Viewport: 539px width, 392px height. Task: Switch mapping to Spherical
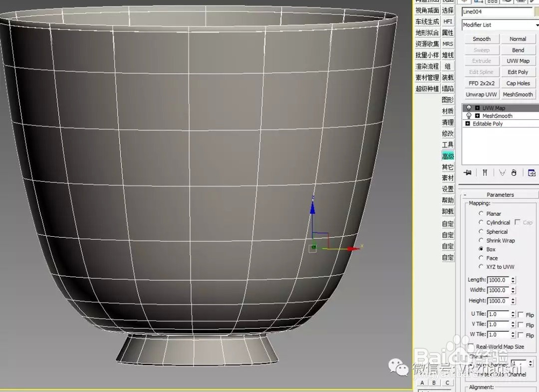pyautogui.click(x=480, y=231)
